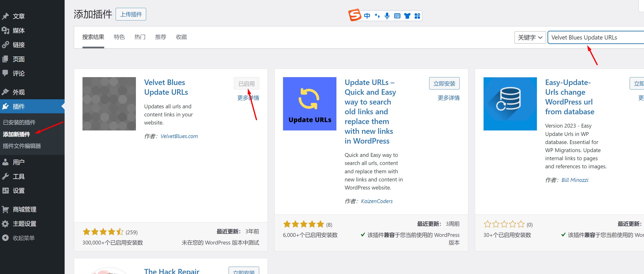This screenshot has height=274, width=644.
Task: Click the 上传插件 upload button
Action: pos(131,15)
